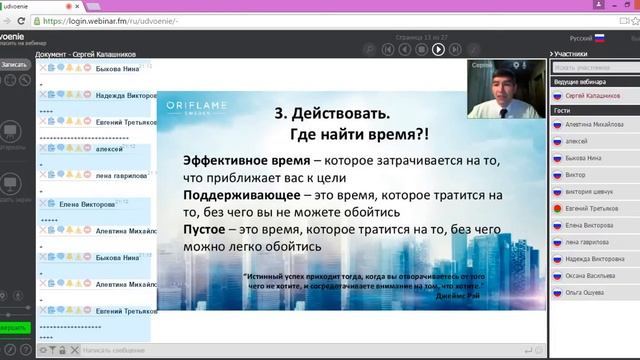Click the lower volume slider handle
Image resolution: width=640 pixels, height=360 pixels.
pyautogui.click(x=8, y=315)
